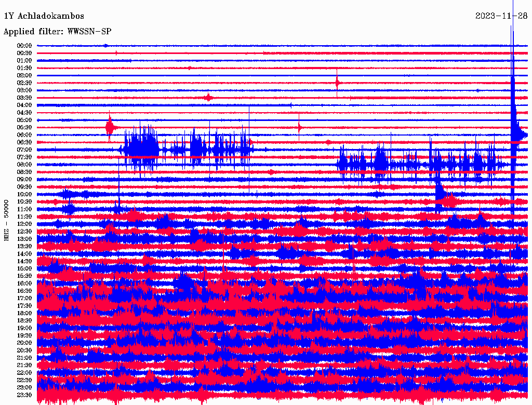532x405 pixels.
Task: Click the 10:00 time label
Action: tap(24, 194)
